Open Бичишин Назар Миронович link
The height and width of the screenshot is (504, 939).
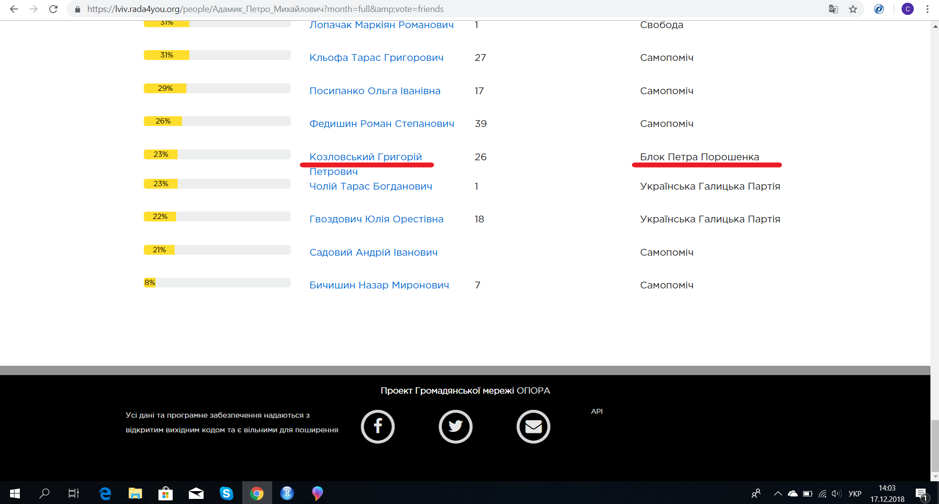tap(379, 285)
